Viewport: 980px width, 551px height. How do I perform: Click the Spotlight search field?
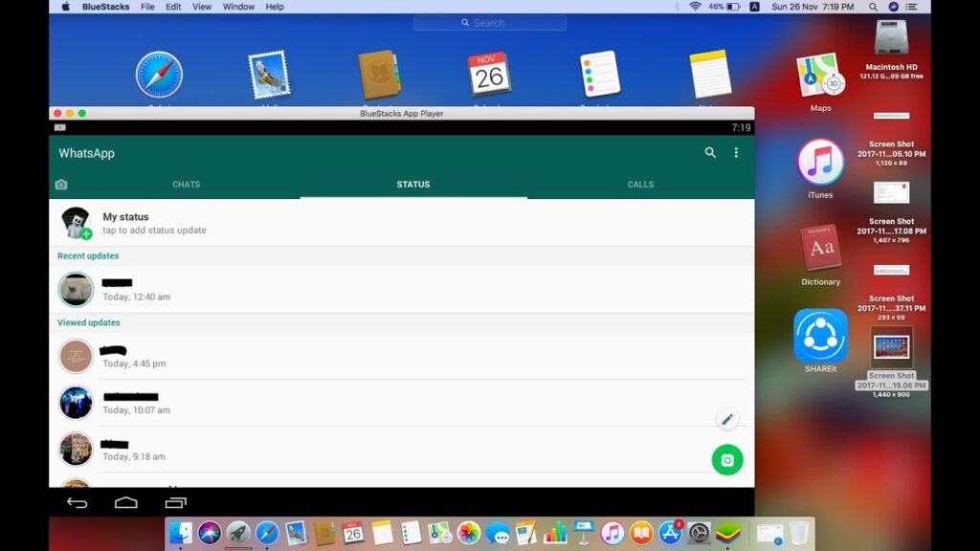tap(489, 22)
